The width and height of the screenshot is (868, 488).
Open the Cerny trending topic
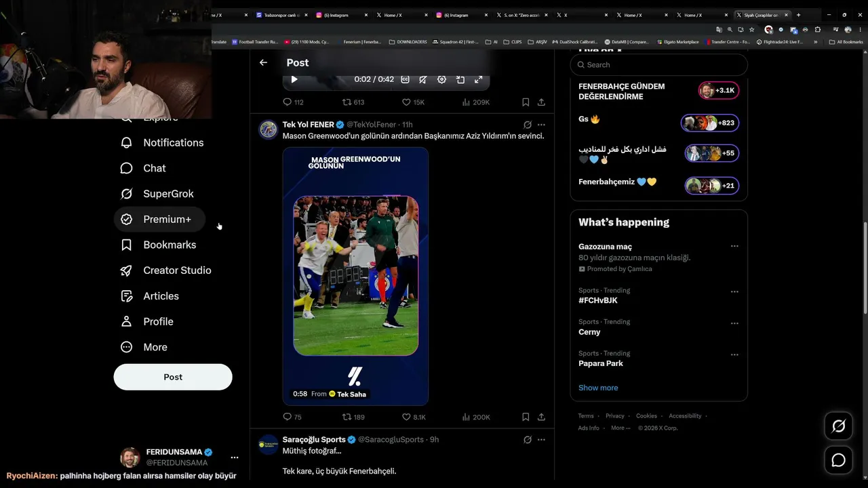(589, 332)
